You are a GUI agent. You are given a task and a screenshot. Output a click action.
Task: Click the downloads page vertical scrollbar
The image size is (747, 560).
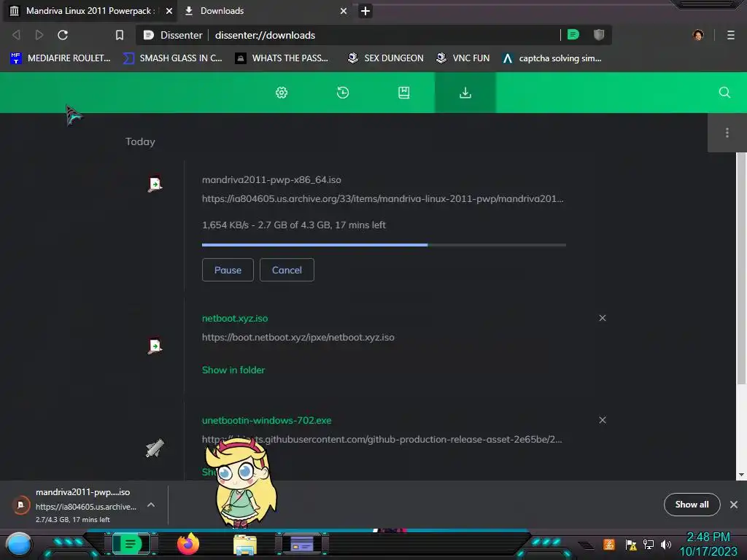[741, 268]
